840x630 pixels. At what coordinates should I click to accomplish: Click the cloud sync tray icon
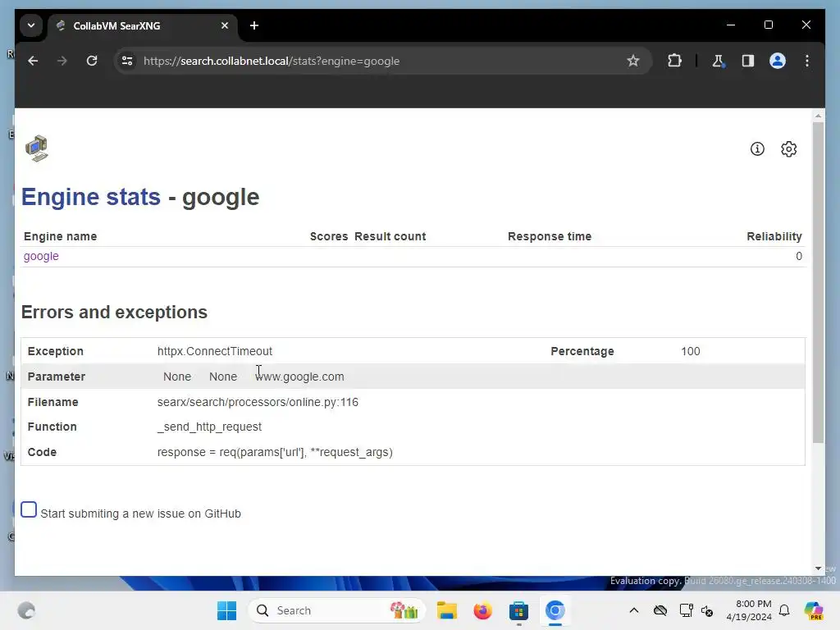[660, 610]
